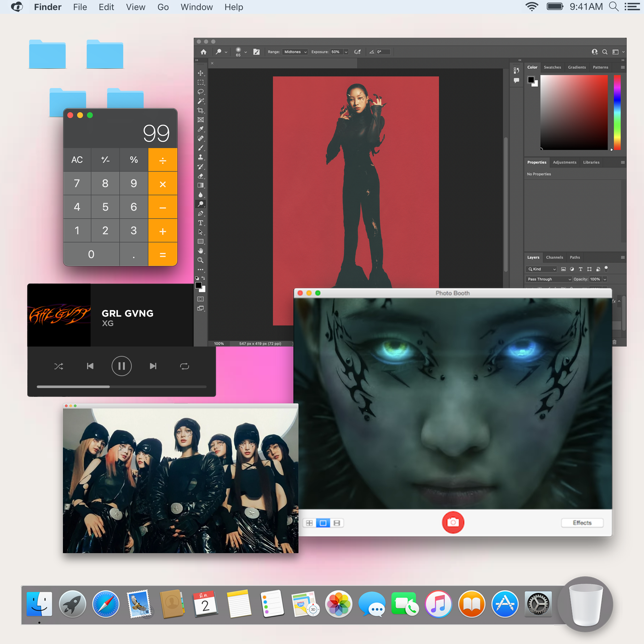Pick the Eyedropper tool
The height and width of the screenshot is (644, 644).
coord(200,129)
